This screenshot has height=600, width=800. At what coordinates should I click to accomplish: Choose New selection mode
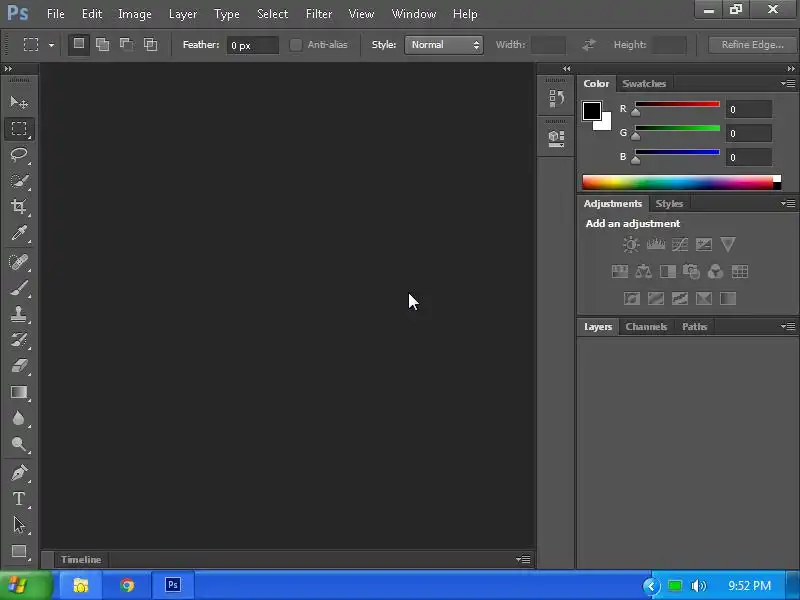coord(79,44)
